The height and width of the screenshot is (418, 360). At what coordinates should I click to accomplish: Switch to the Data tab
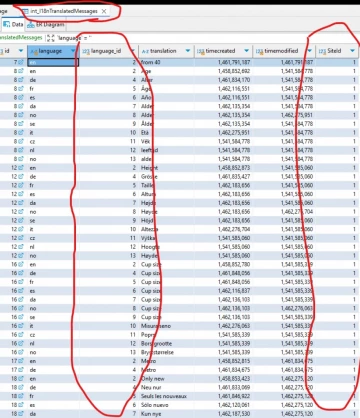[13, 24]
